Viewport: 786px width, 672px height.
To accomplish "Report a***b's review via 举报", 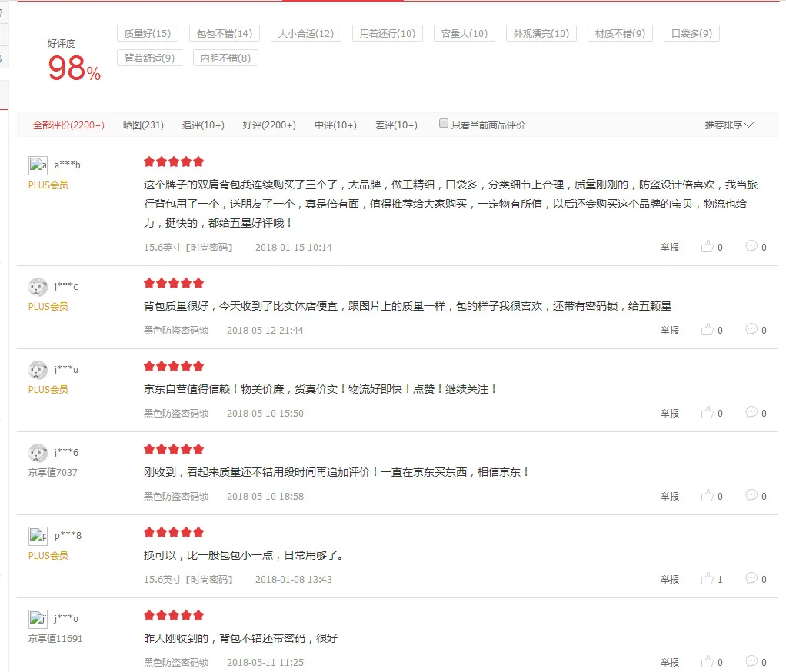I will coord(670,247).
